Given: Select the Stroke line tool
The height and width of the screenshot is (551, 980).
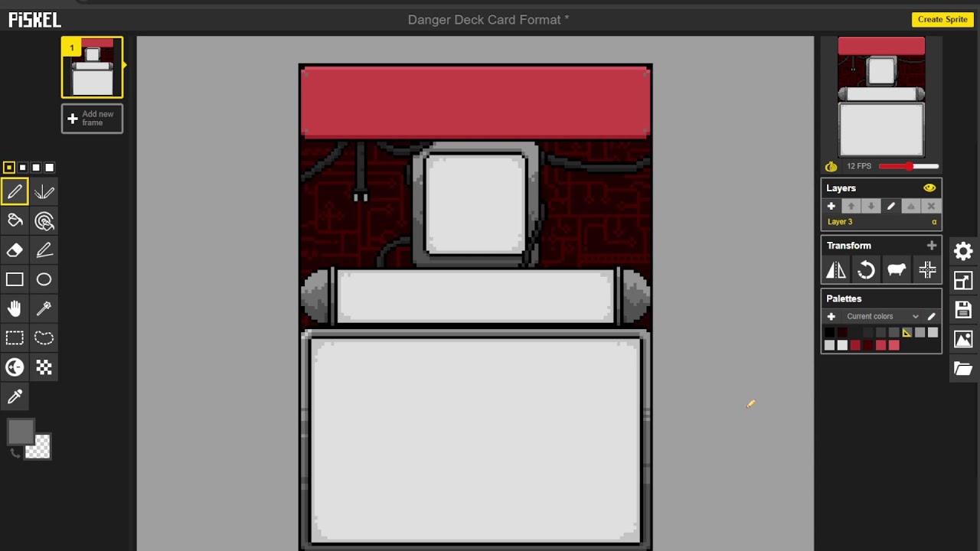Looking at the screenshot, I should 44,250.
